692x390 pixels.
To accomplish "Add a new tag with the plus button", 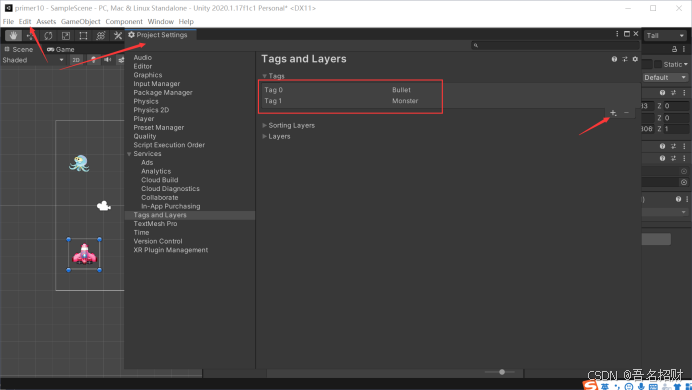I will point(613,113).
